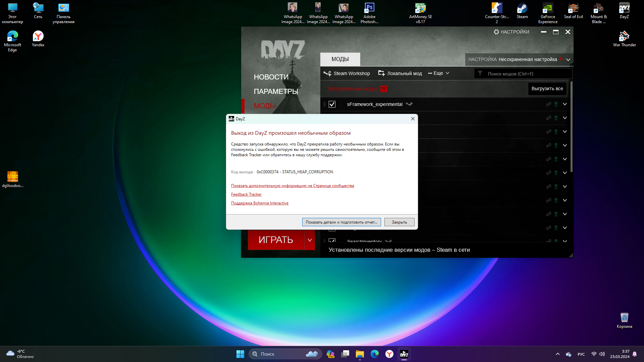
Task: Open the НАСТРОЙКА preset dropdown
Action: click(519, 59)
